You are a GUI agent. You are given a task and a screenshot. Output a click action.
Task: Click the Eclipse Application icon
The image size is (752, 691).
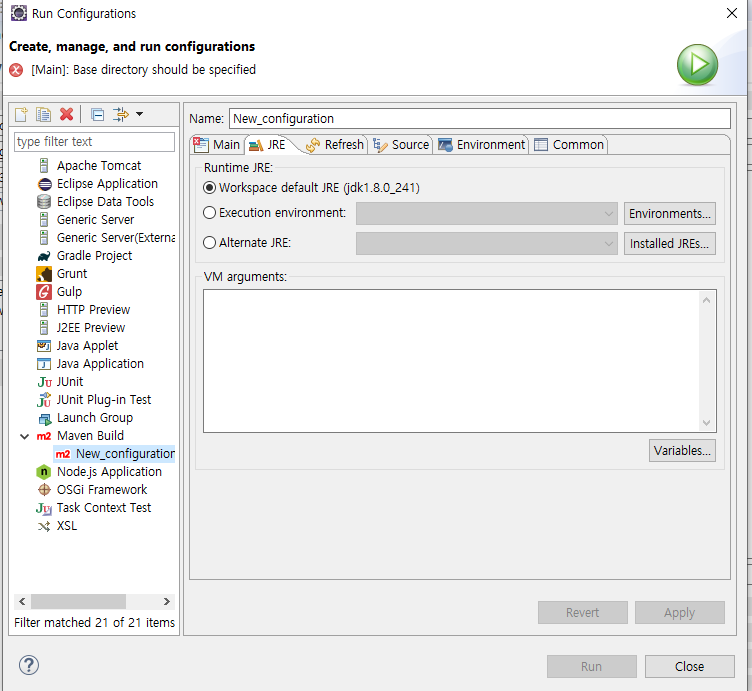point(44,184)
